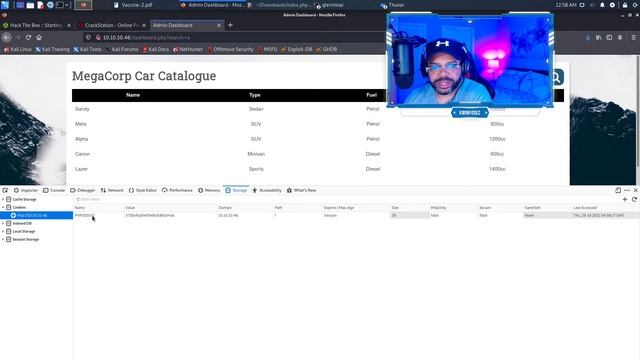Switch to CrackStation browser tab

111,25
